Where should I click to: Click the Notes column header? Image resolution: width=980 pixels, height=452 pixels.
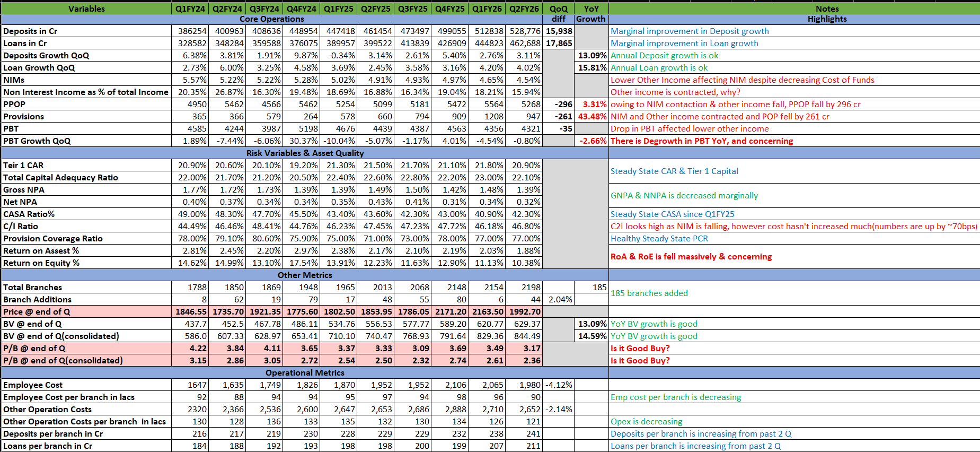click(827, 8)
